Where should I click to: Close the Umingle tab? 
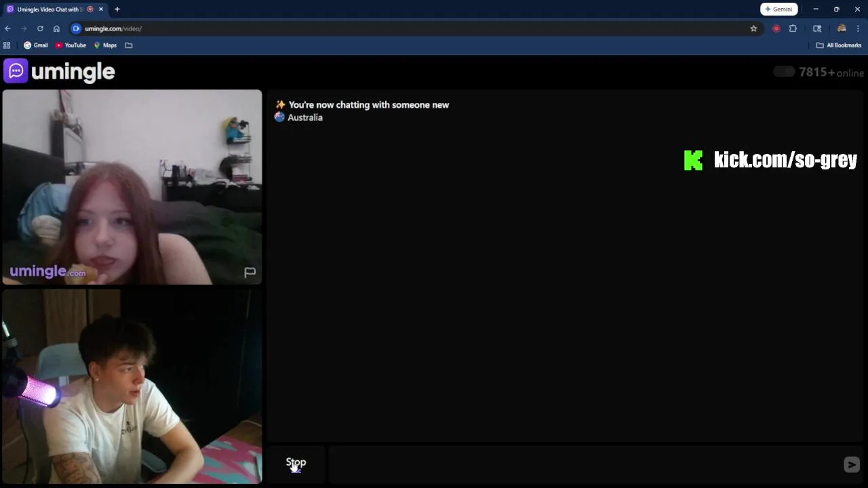[x=100, y=9]
